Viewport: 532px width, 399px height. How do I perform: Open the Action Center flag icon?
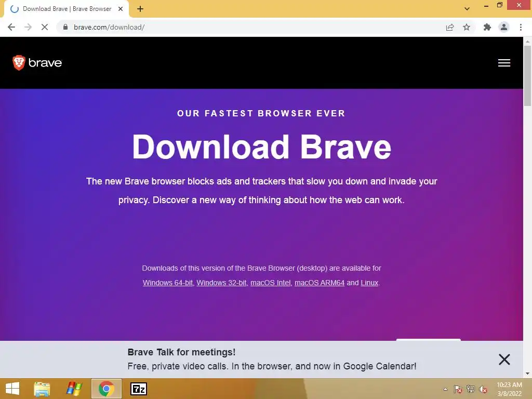[x=458, y=389]
